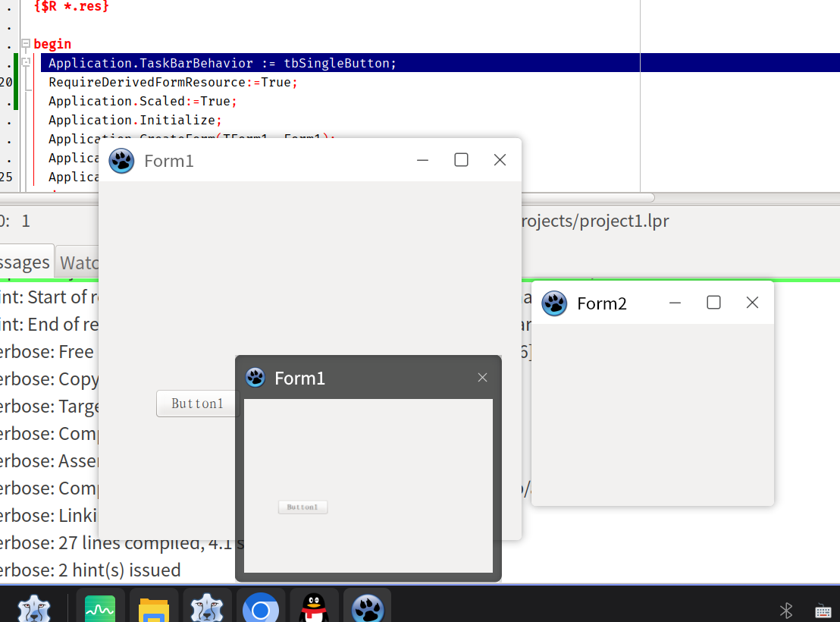The width and height of the screenshot is (840, 622).
Task: Maximize the Form2 window
Action: (713, 303)
